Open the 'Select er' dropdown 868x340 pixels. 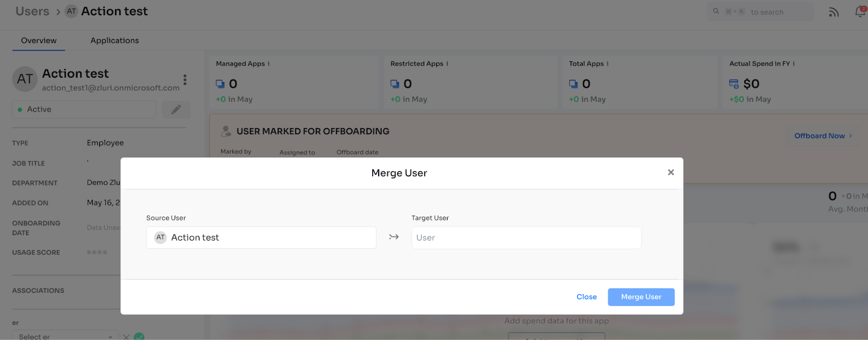64,337
